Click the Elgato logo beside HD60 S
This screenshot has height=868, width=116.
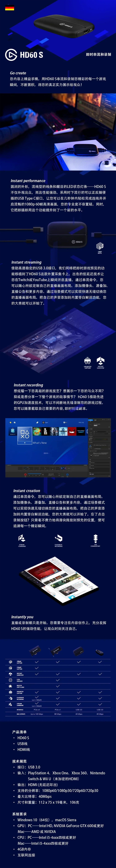(x=11, y=55)
